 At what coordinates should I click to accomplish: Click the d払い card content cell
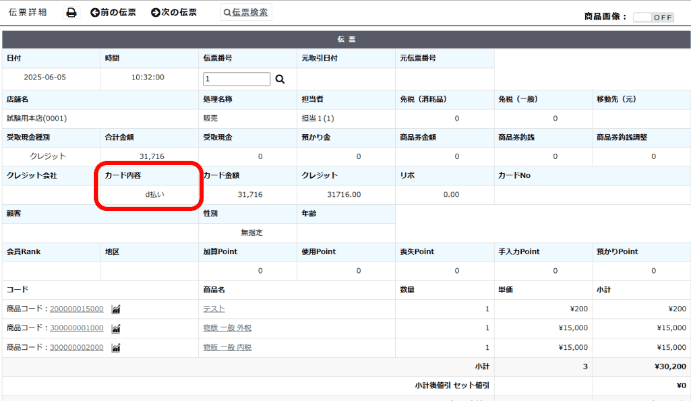[149, 194]
